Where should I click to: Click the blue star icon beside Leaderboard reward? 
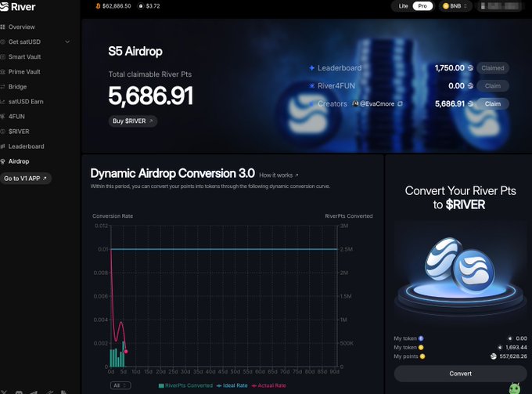click(x=311, y=68)
